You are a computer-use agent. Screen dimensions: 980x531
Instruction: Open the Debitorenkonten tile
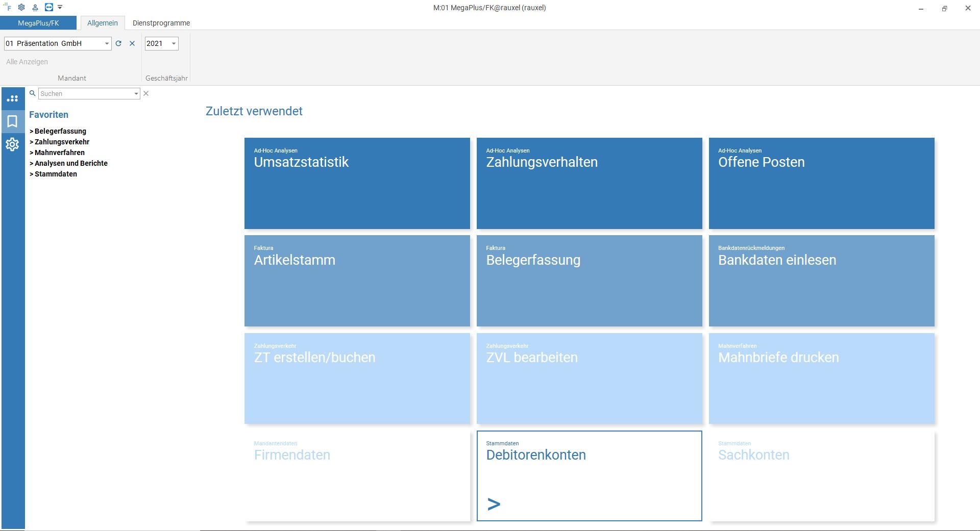pyautogui.click(x=590, y=476)
